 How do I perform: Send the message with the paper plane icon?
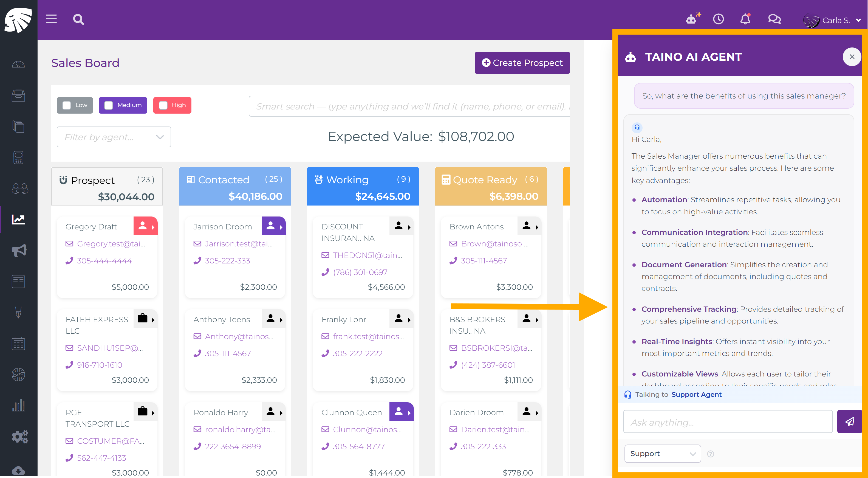pyautogui.click(x=849, y=421)
